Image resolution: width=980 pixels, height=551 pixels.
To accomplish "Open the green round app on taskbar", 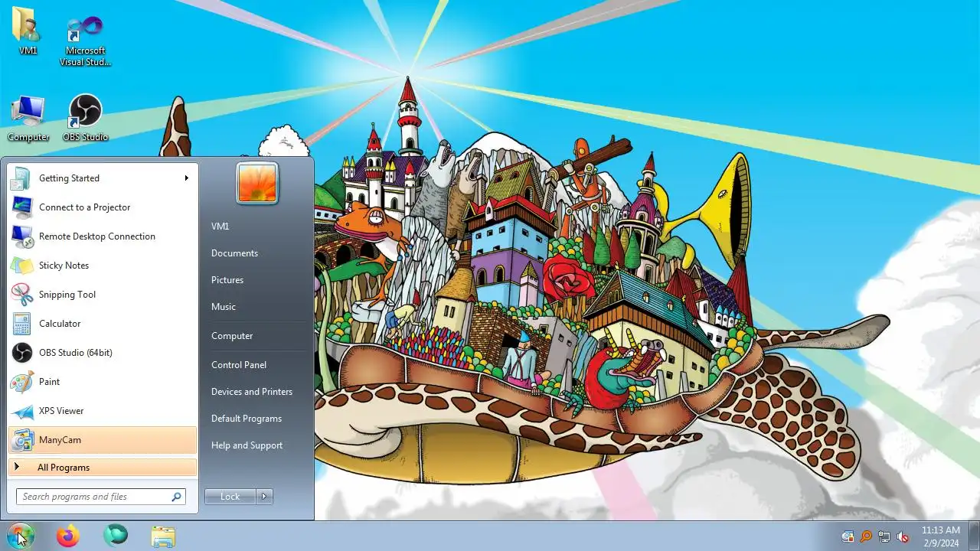I will tap(116, 536).
